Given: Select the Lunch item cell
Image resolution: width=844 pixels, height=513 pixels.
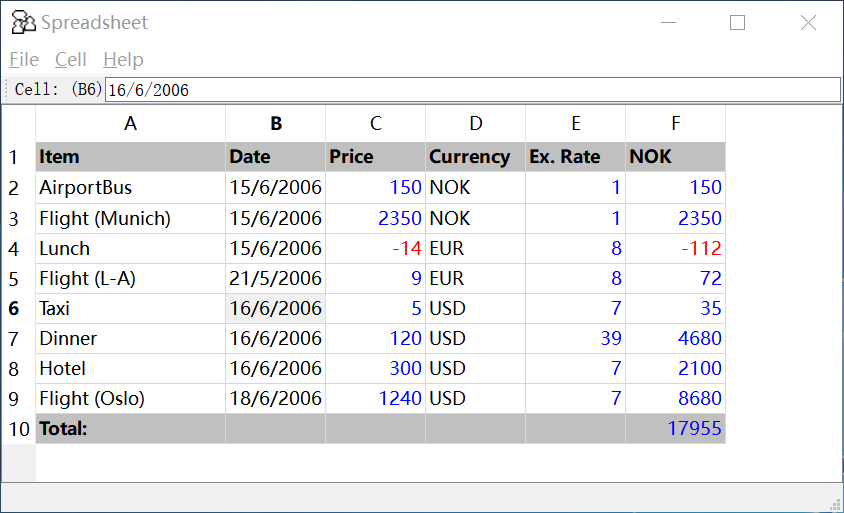Looking at the screenshot, I should (130, 249).
